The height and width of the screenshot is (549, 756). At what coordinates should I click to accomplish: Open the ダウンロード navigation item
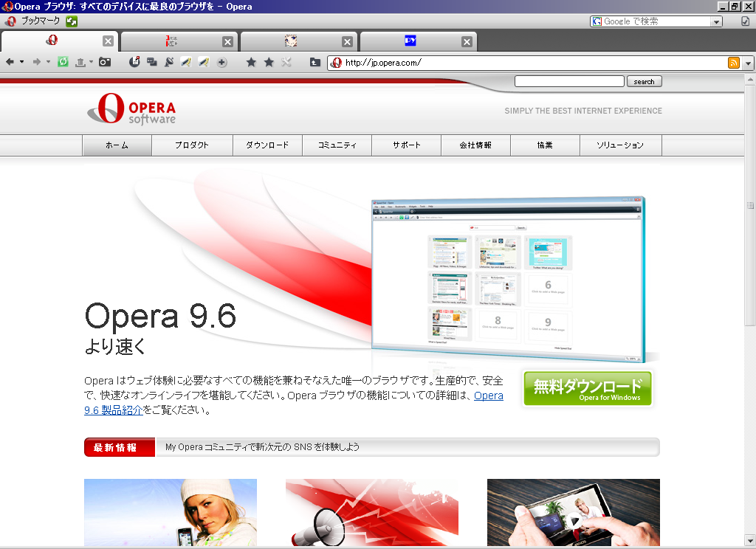pos(267,145)
